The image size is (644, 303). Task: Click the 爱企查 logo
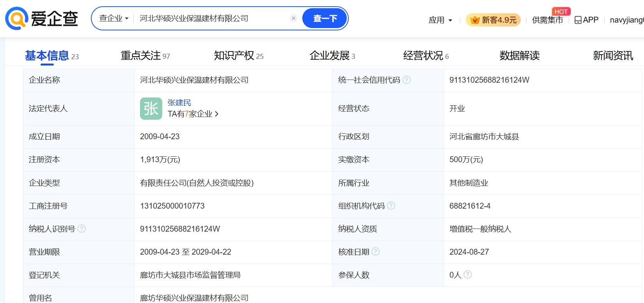(x=42, y=18)
